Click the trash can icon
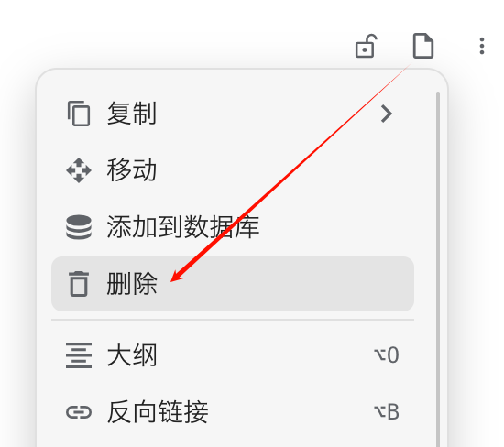This screenshot has width=504, height=447. click(x=79, y=284)
